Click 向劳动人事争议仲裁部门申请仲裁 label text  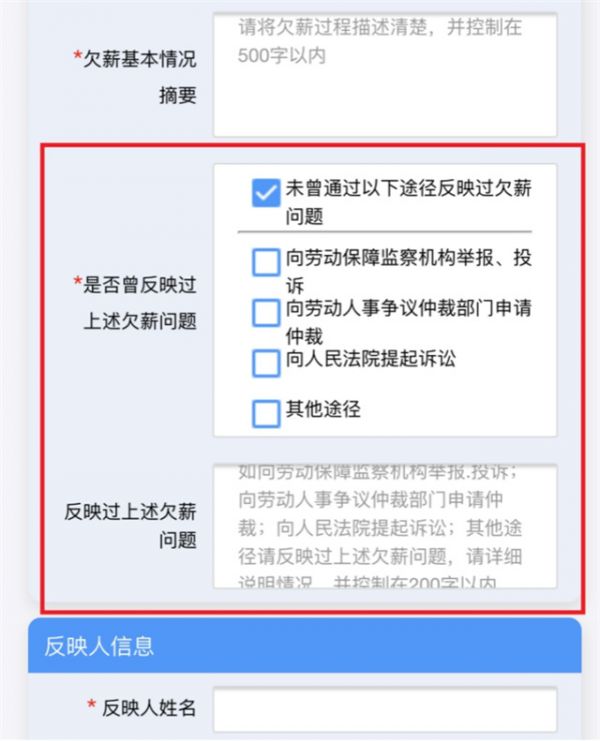coord(409,322)
